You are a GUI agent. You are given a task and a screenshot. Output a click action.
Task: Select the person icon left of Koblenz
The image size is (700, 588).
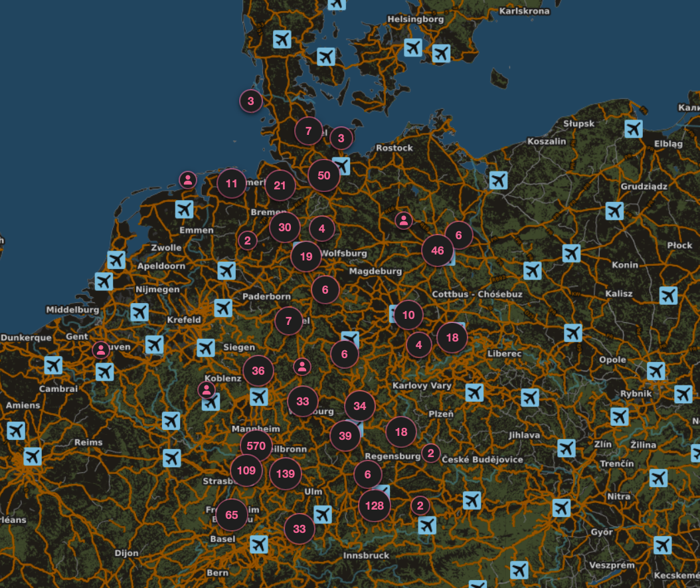coord(207,389)
